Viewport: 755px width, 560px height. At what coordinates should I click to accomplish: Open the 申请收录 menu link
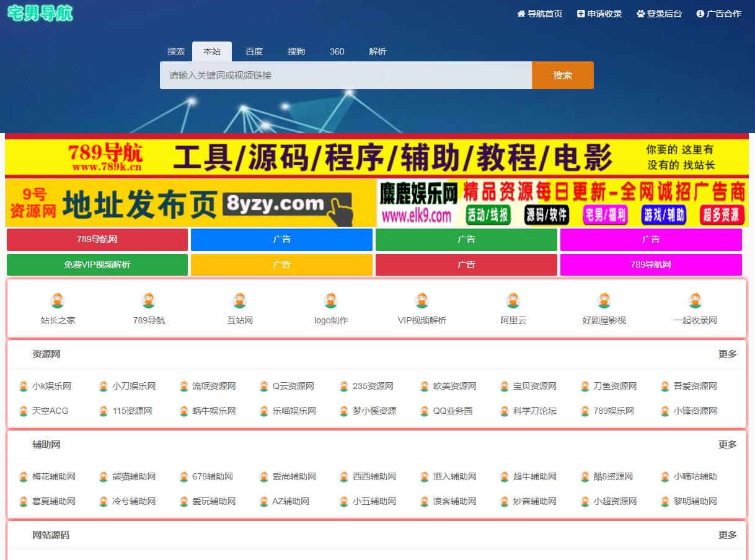click(599, 14)
